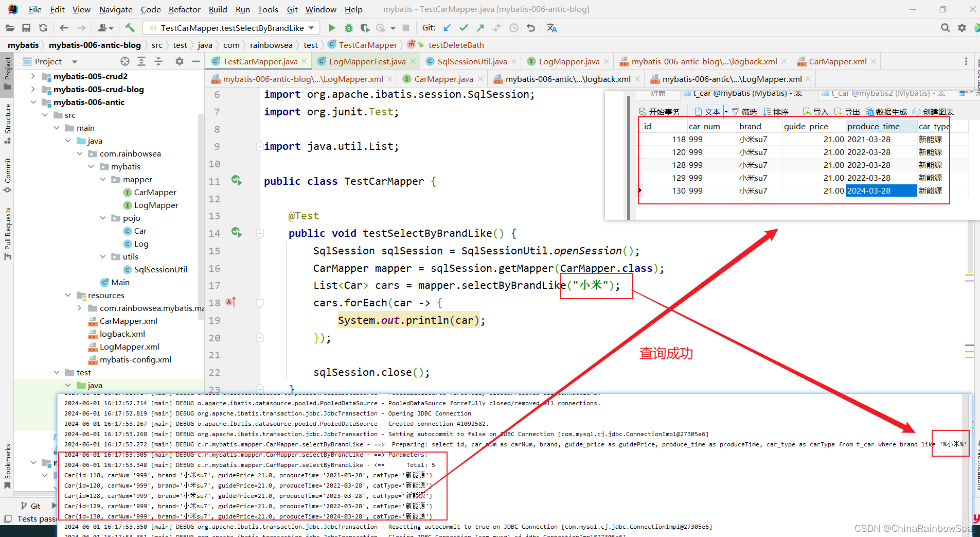Viewport: 980px width, 537px height.
Task: Open the Refactor menu
Action: (x=184, y=9)
